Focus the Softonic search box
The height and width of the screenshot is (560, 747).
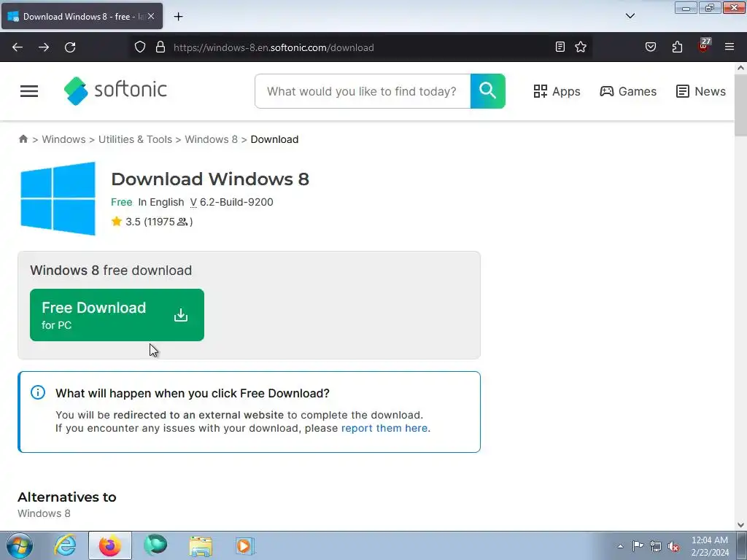(363, 91)
